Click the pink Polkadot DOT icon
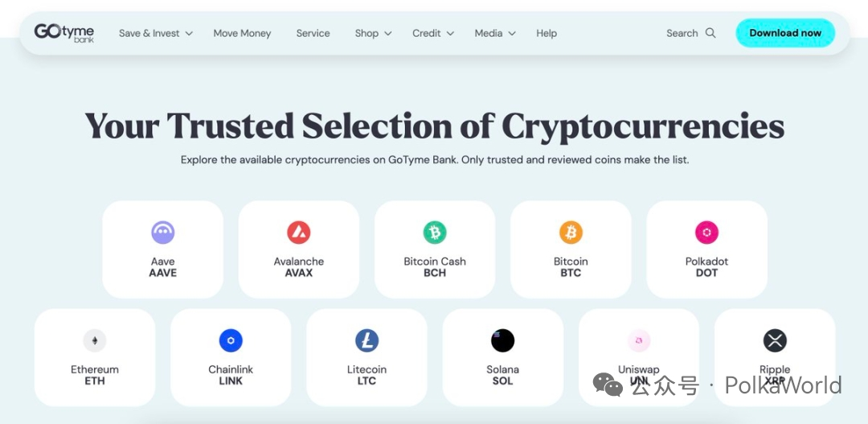868x424 pixels. coord(706,233)
